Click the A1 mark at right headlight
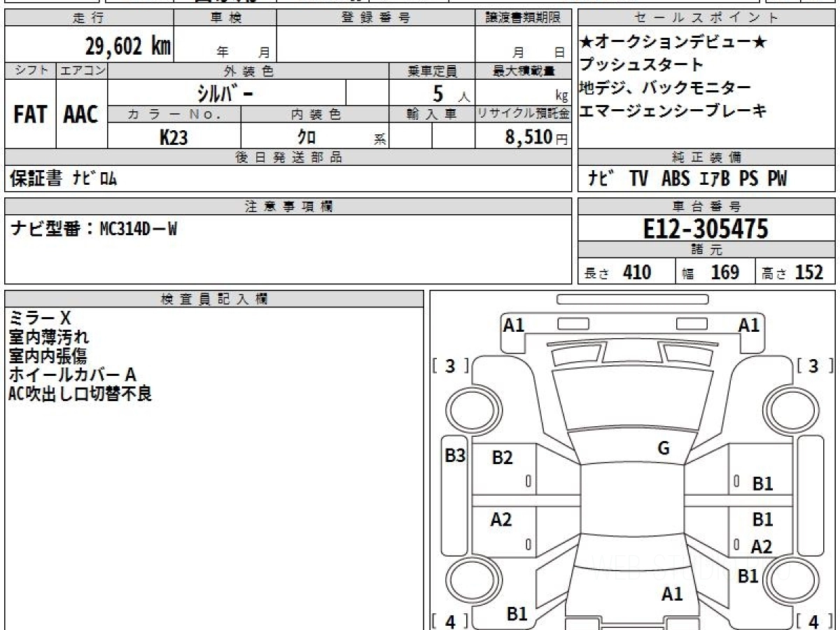 pyautogui.click(x=749, y=325)
